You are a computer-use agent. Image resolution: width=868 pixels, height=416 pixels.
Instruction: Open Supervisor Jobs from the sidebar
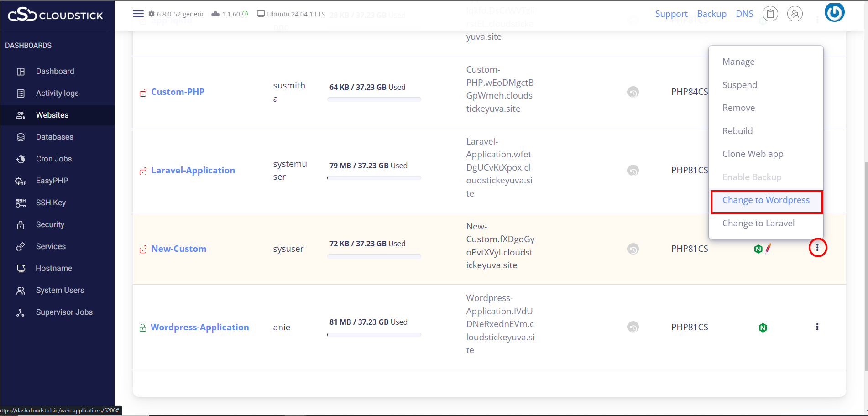click(x=64, y=312)
